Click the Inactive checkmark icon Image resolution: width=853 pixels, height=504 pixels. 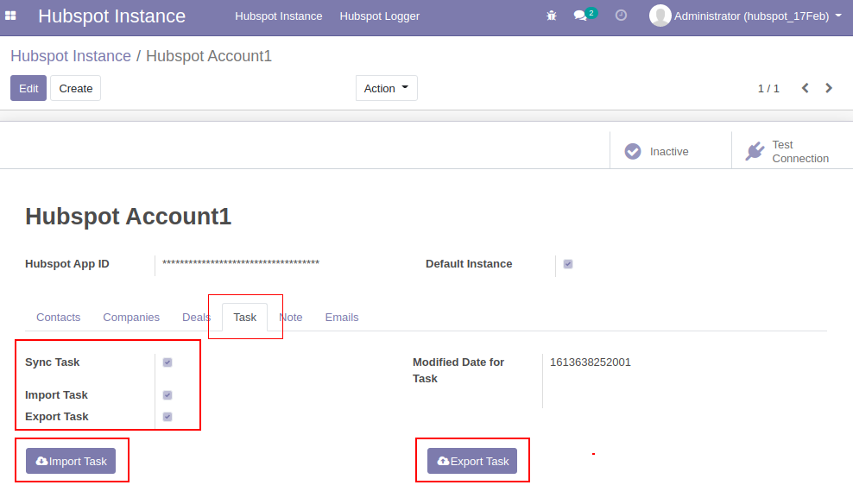[x=633, y=151]
